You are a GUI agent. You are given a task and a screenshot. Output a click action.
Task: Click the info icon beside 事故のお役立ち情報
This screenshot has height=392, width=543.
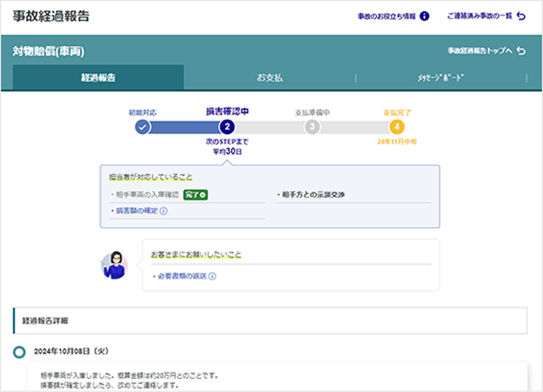[x=424, y=16]
